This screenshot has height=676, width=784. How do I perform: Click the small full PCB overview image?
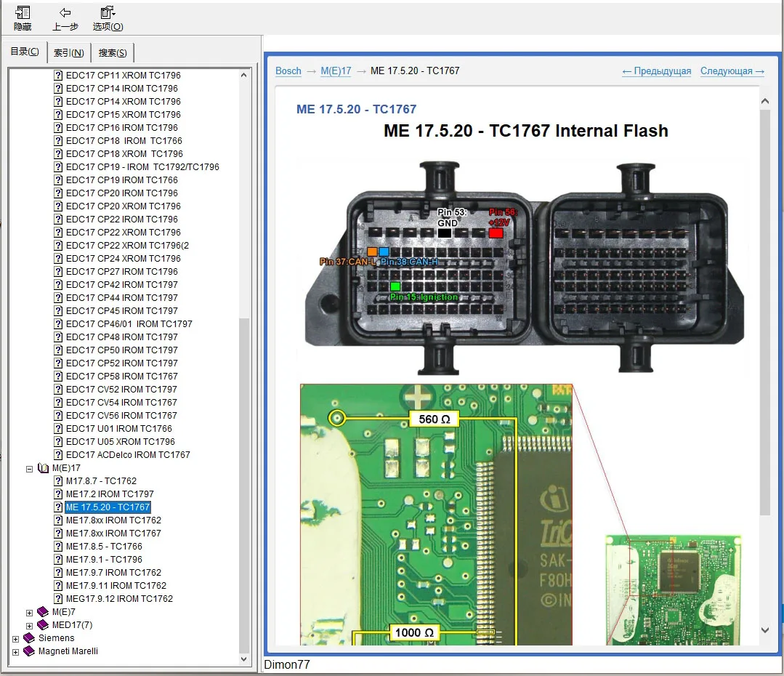click(x=673, y=590)
